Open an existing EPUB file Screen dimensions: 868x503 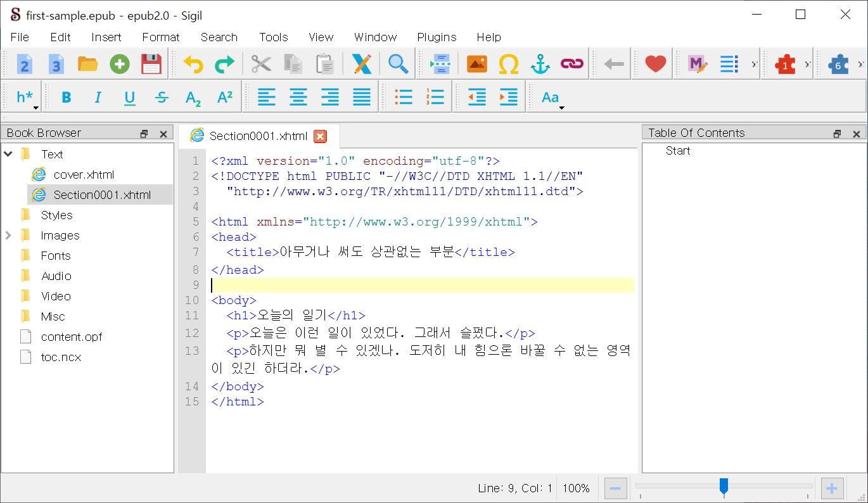tap(87, 64)
